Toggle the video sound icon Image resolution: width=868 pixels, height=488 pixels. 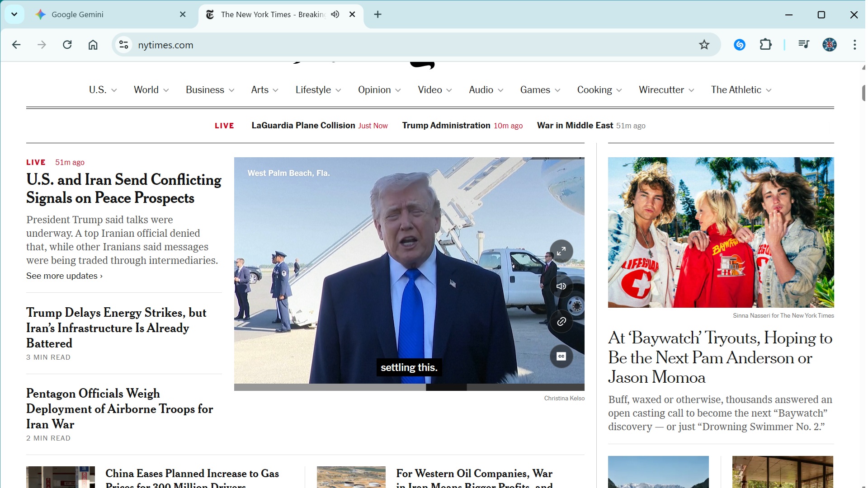[561, 286]
